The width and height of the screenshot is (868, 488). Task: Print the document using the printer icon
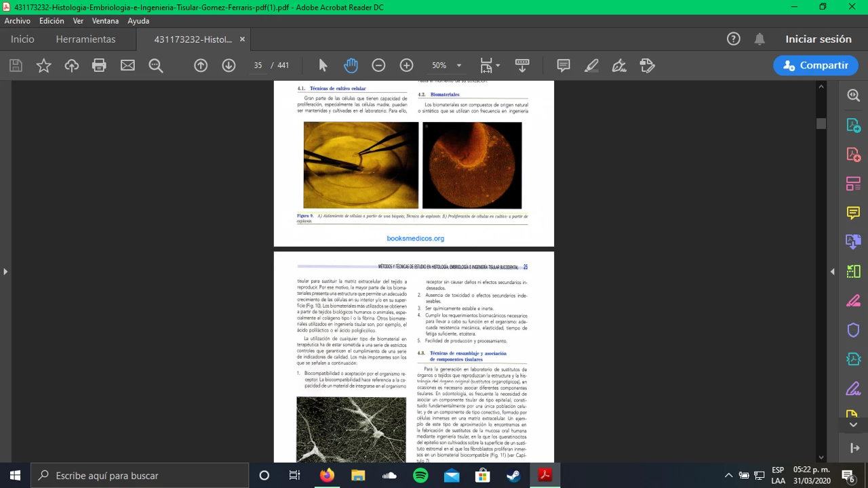(99, 66)
